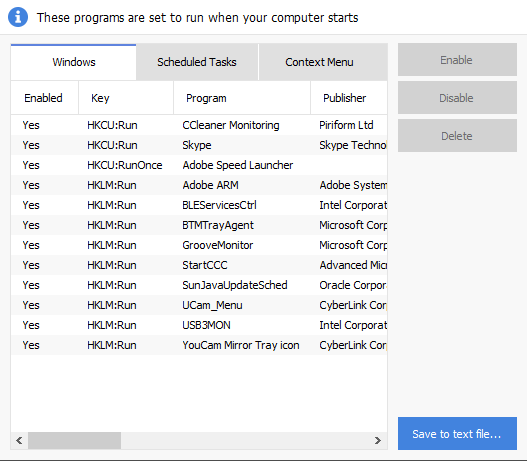Image resolution: width=527 pixels, height=461 pixels.
Task: Select the Skype startup entry
Action: 199,145
